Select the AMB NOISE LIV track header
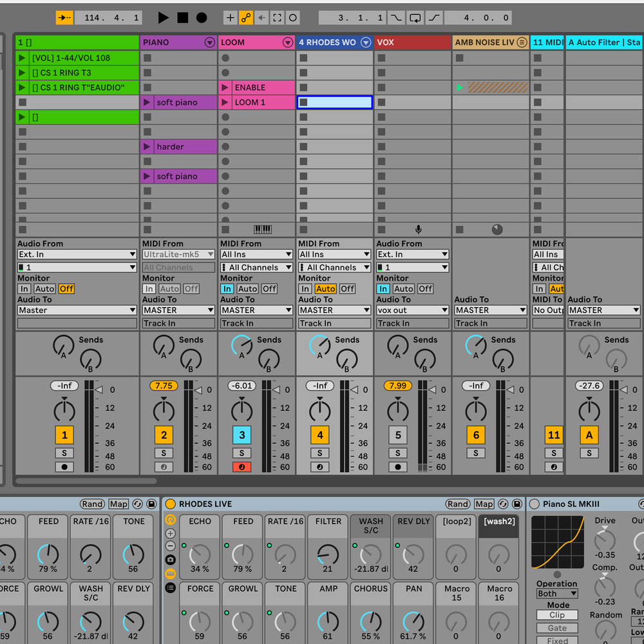The height and width of the screenshot is (644, 644). tap(484, 43)
